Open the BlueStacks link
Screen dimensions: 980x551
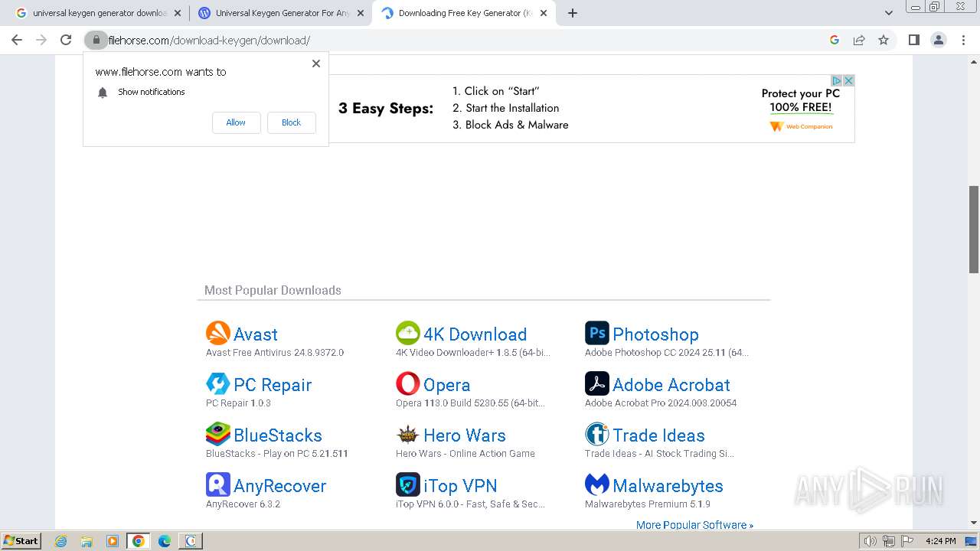point(278,435)
